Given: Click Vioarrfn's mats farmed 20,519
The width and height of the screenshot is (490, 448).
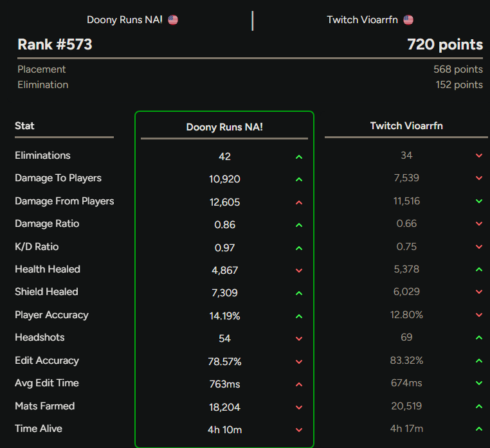Looking at the screenshot, I should point(406,406).
